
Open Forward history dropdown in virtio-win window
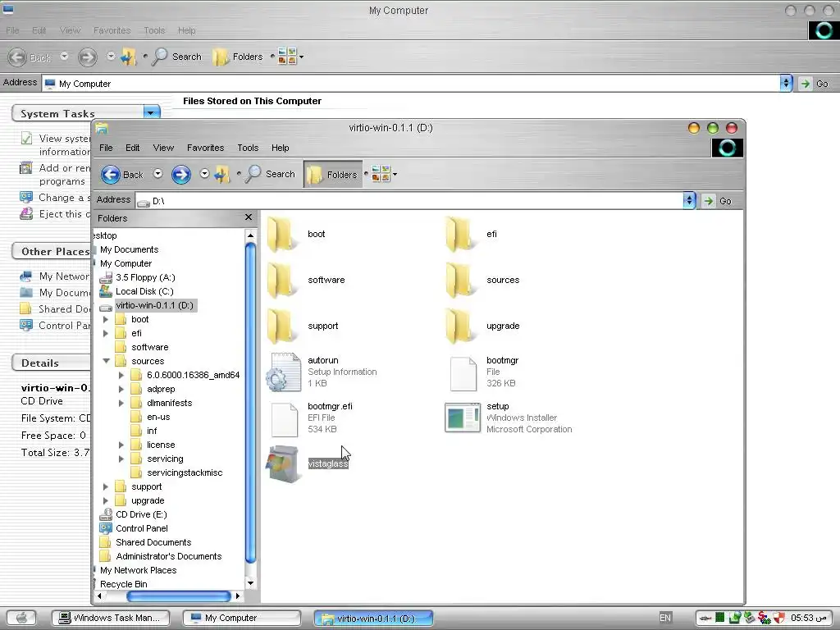pyautogui.click(x=204, y=174)
